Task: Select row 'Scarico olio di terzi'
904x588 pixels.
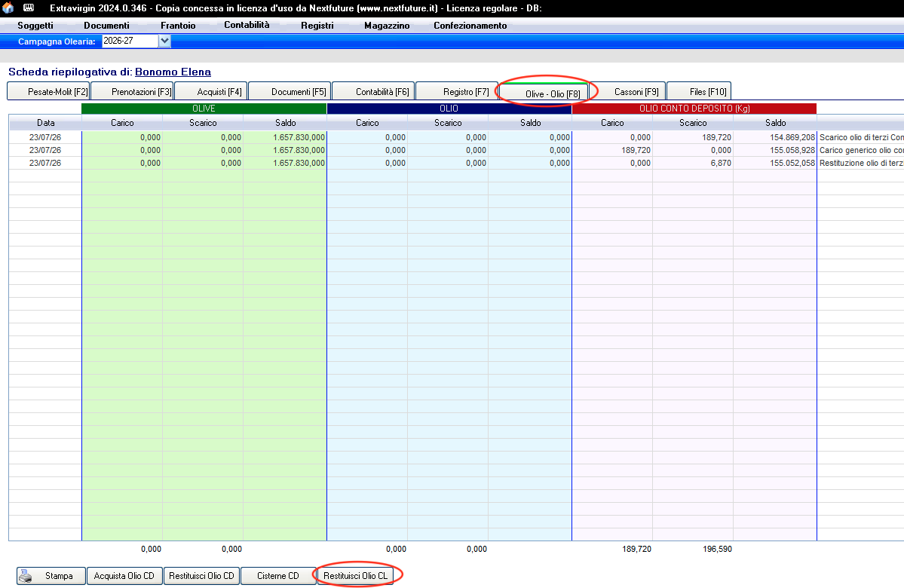Action: 457,137
